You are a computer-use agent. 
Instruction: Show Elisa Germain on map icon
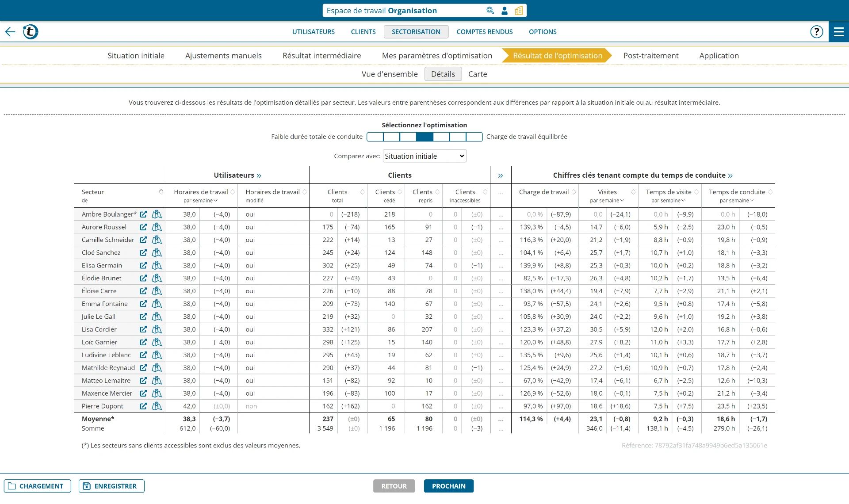coord(157,266)
